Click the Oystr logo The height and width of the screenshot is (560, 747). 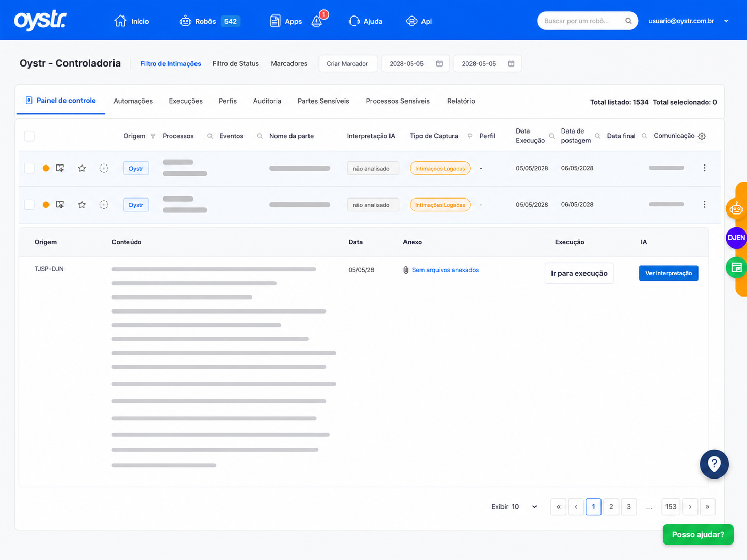click(40, 21)
